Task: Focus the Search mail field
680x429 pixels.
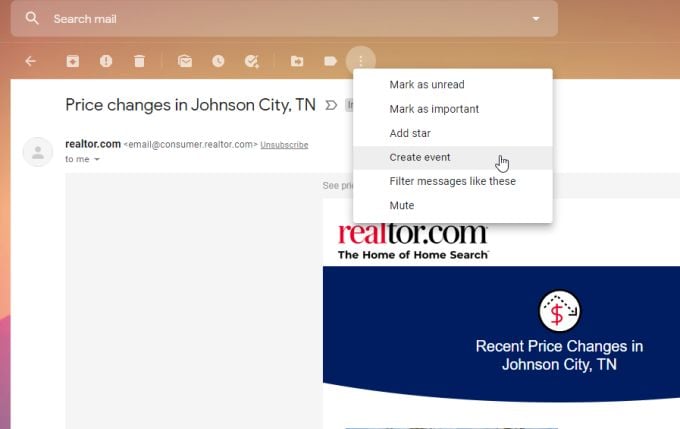Action: pyautogui.click(x=284, y=19)
